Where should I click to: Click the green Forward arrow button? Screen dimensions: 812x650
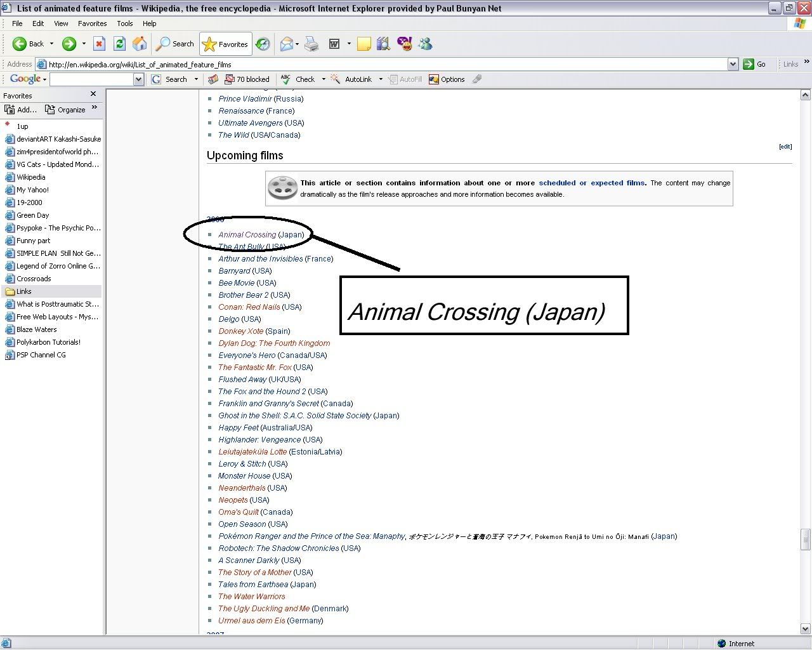[x=69, y=44]
